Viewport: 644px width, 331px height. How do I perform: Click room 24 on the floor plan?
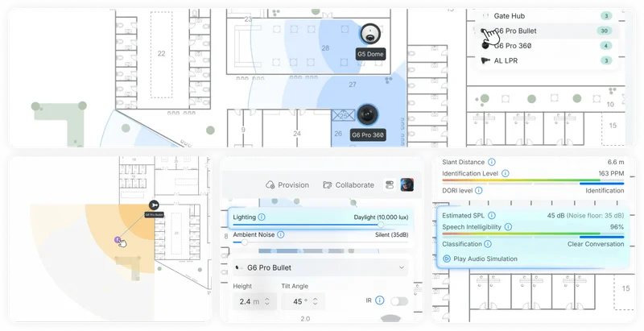[297, 134]
